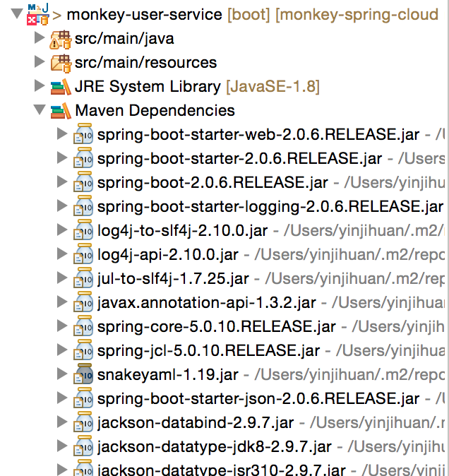Select jul-to-slf4j-1.7.25.jar entry

(173, 278)
